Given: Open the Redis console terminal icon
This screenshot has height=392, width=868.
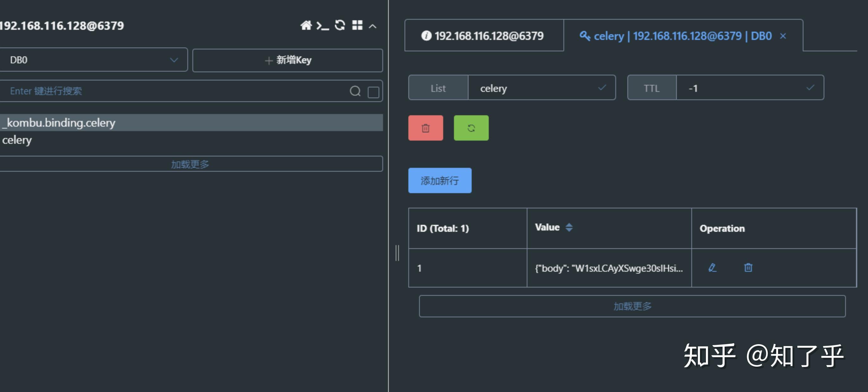Looking at the screenshot, I should 323,26.
